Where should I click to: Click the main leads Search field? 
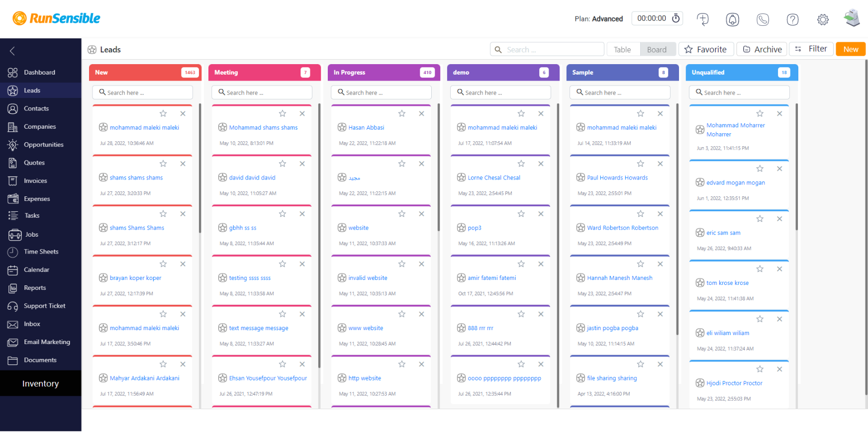(x=547, y=49)
